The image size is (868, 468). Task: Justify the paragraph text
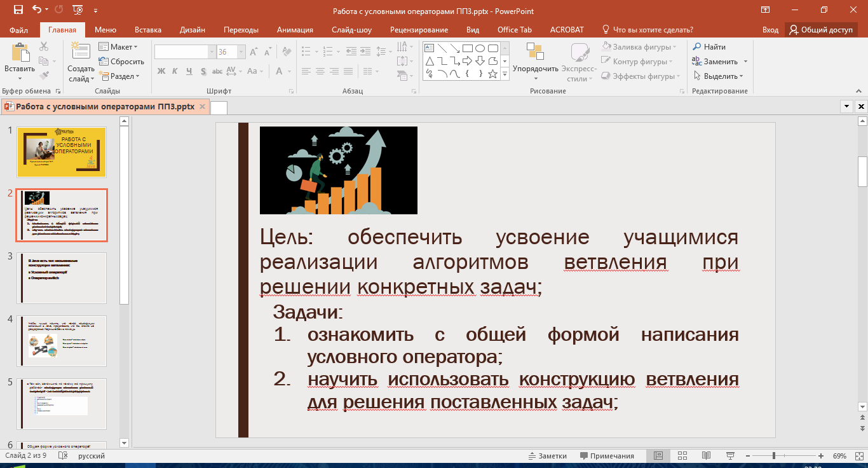click(x=347, y=71)
